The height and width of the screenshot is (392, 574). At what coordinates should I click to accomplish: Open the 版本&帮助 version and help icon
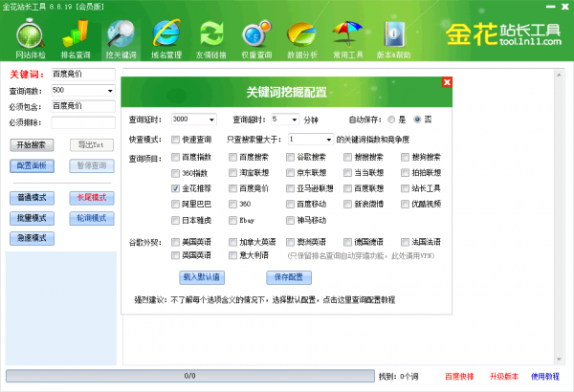393,39
